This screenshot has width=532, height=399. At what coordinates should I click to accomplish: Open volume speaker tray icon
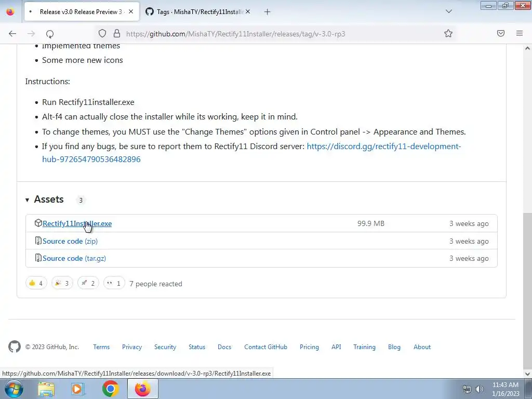479,389
